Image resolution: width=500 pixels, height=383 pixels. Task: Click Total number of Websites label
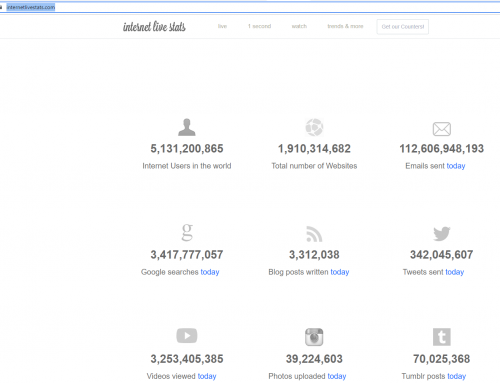[314, 166]
